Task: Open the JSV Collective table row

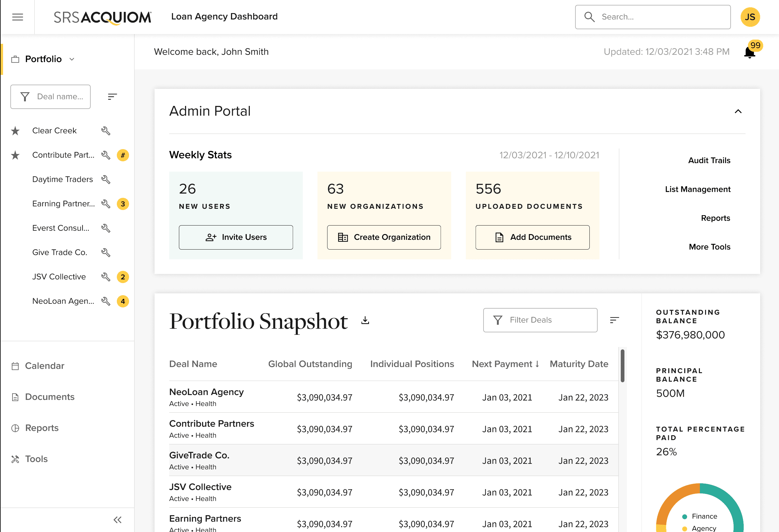Action: [x=394, y=492]
